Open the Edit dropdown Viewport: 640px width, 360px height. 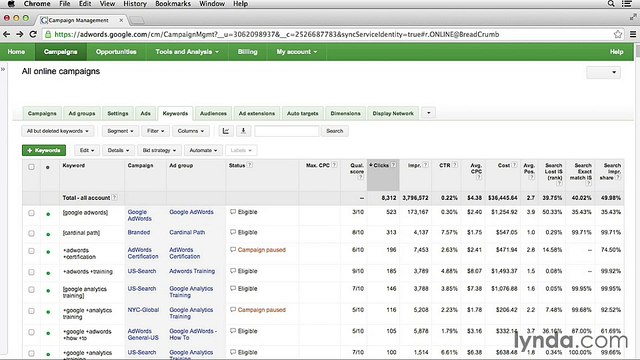click(x=87, y=150)
